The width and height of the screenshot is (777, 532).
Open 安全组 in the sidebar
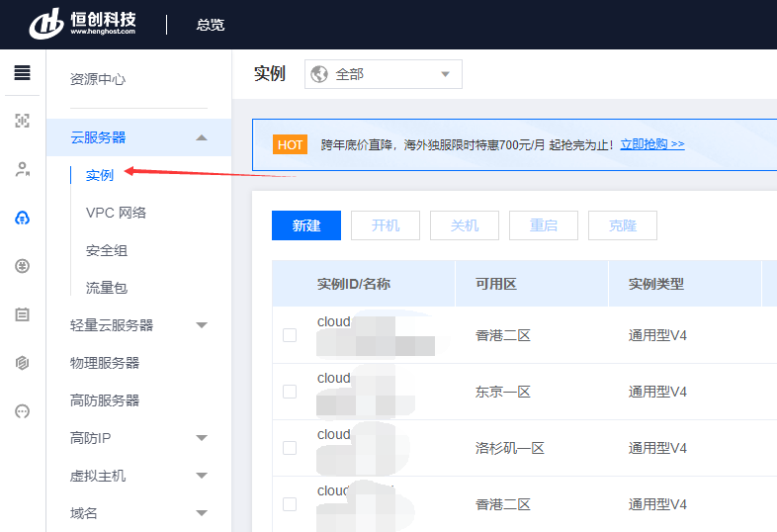107,250
